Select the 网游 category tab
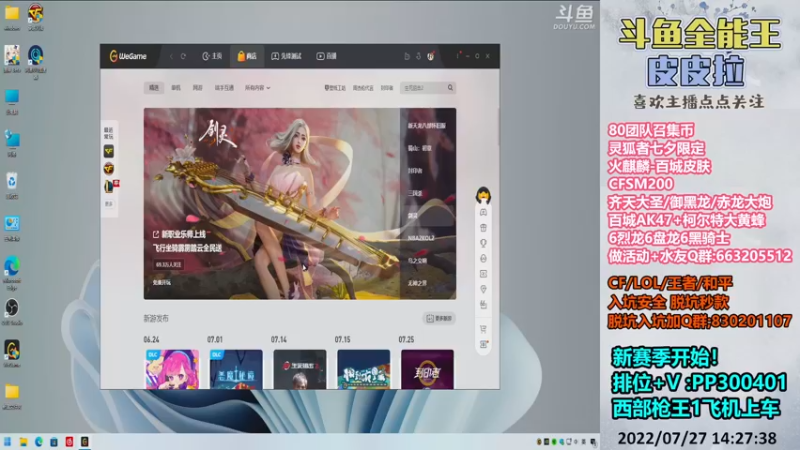 197,88
